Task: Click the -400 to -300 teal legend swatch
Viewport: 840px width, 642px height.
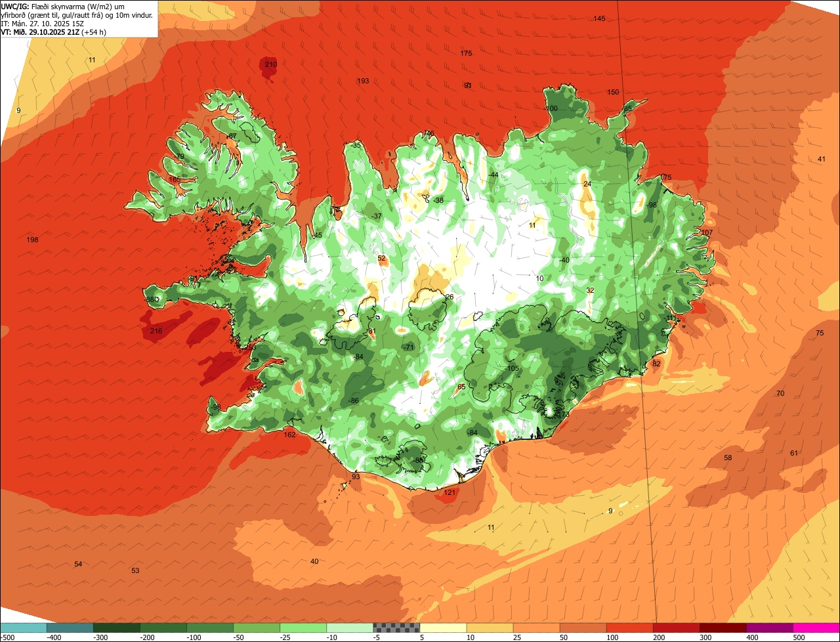Action: point(70,628)
